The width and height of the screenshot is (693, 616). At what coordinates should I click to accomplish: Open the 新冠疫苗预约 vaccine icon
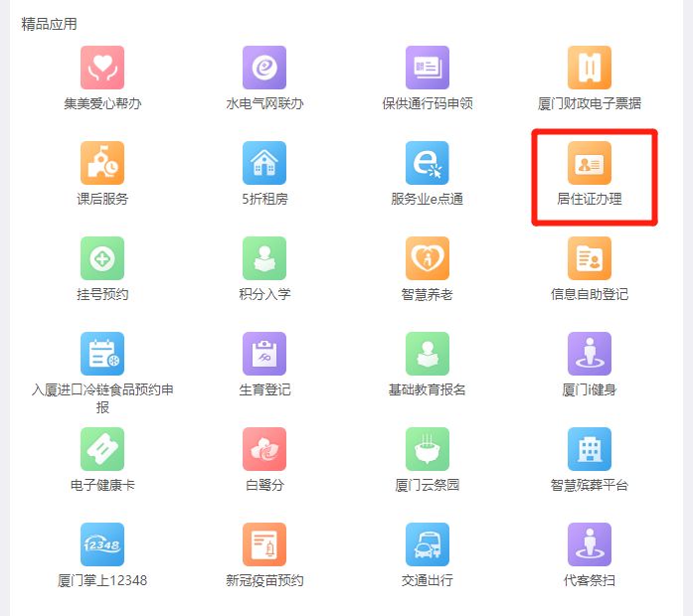tap(264, 544)
